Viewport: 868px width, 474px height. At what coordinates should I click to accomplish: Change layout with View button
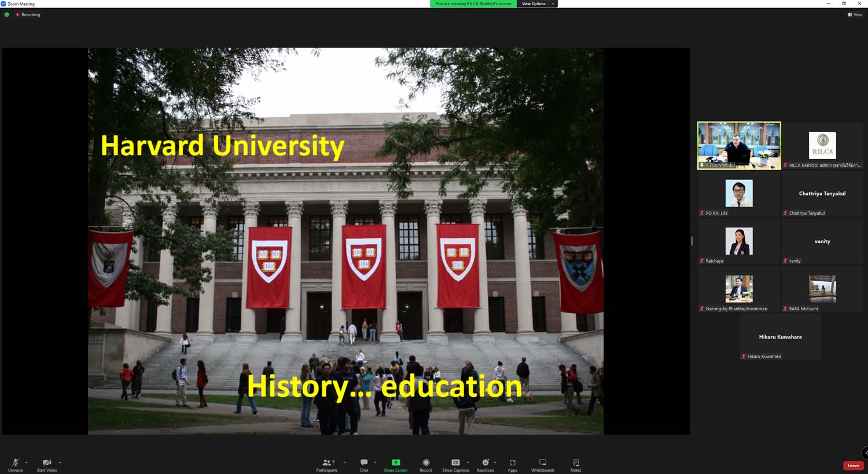coord(855,14)
